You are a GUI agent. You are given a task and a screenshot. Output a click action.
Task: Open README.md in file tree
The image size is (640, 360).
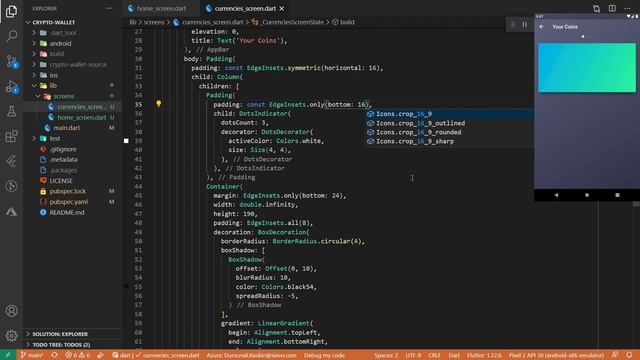[x=67, y=212]
